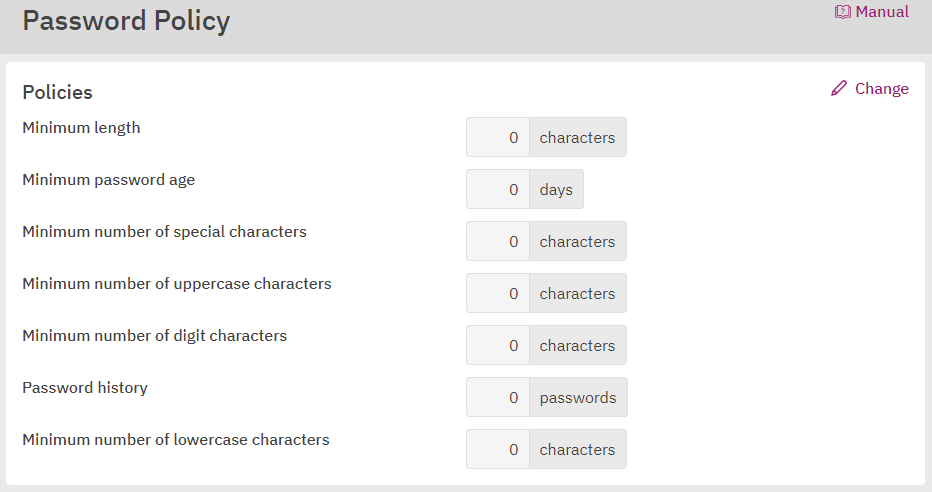This screenshot has width=932, height=492.
Task: Click the Password history label text
Action: [85, 387]
